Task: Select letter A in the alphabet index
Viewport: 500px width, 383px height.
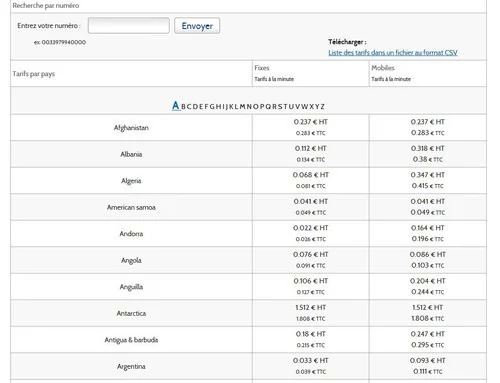Action: [x=176, y=106]
